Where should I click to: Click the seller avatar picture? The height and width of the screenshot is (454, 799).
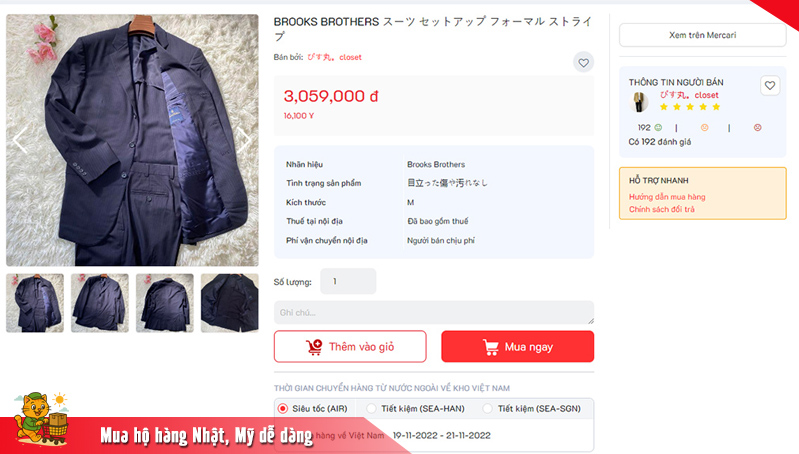[638, 101]
